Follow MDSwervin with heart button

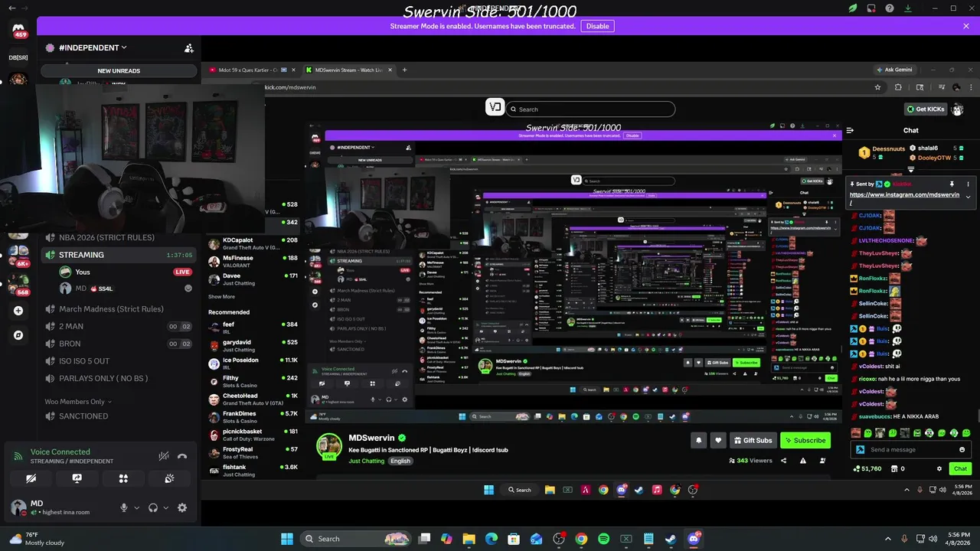click(717, 440)
